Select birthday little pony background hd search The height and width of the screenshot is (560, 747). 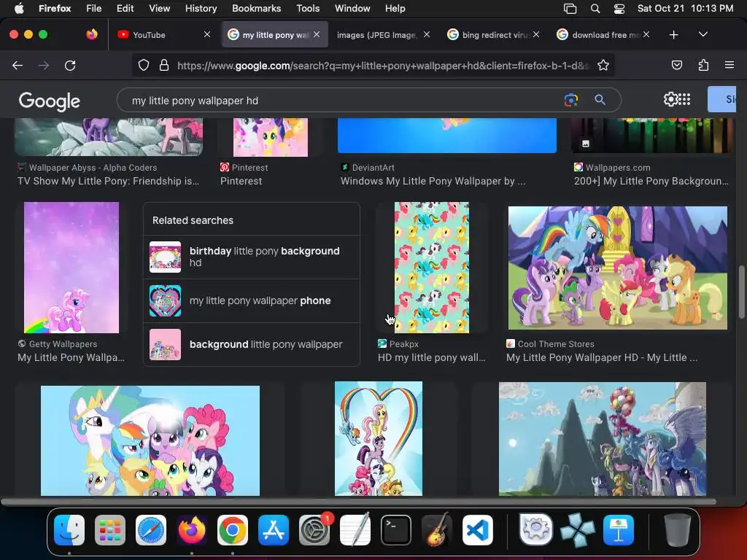[252, 257]
